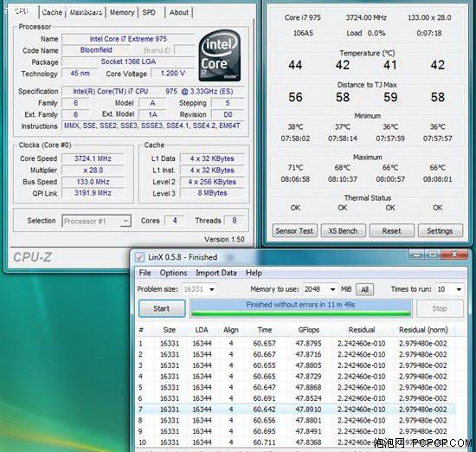
Task: Select the result row with time 60.655
Action: pos(296,365)
